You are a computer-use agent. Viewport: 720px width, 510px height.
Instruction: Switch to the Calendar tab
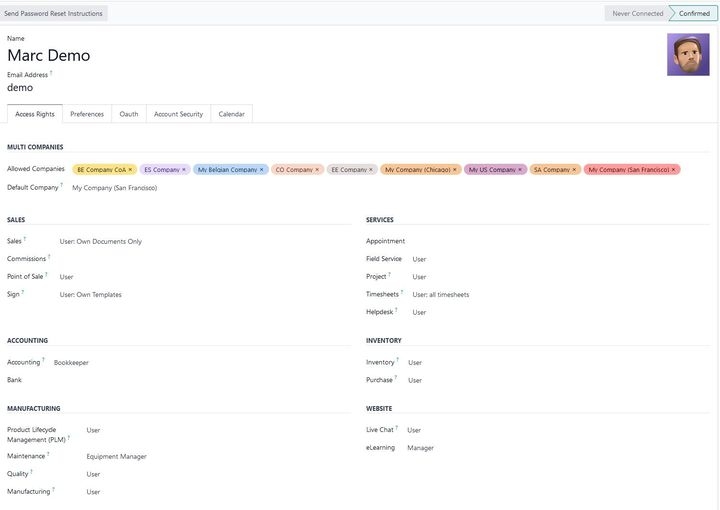(x=231, y=114)
